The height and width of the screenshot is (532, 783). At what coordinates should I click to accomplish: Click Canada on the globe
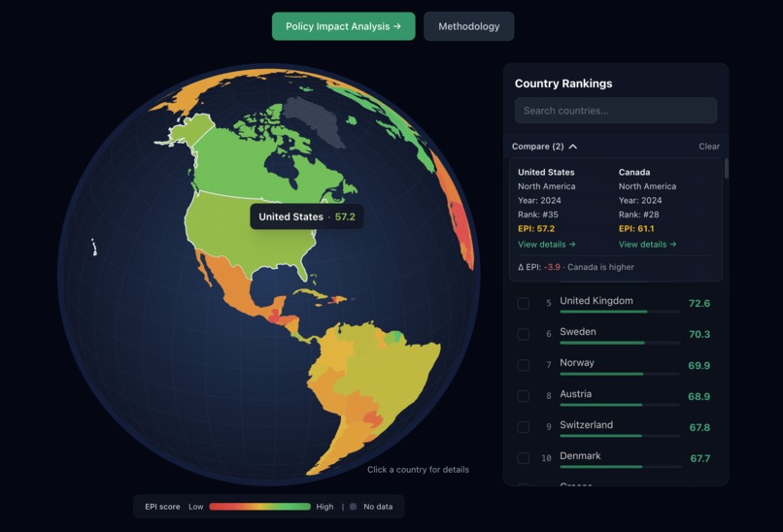[x=235, y=167]
